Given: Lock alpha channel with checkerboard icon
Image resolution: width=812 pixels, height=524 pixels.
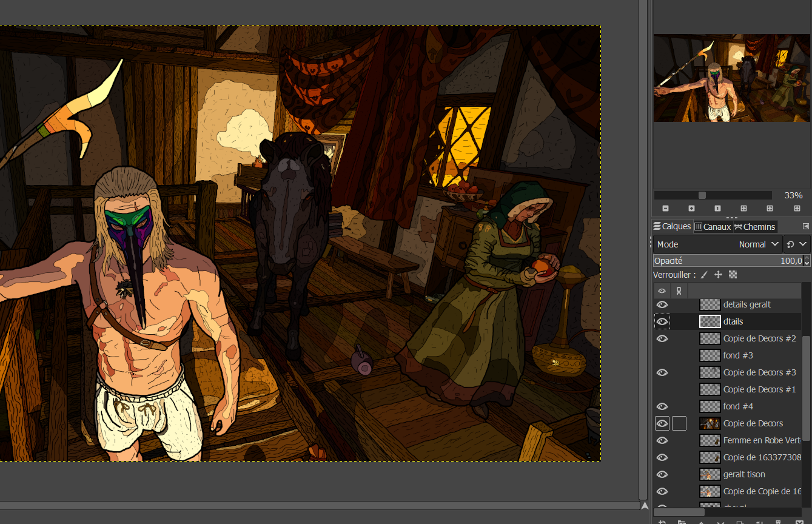Looking at the screenshot, I should click(x=733, y=275).
